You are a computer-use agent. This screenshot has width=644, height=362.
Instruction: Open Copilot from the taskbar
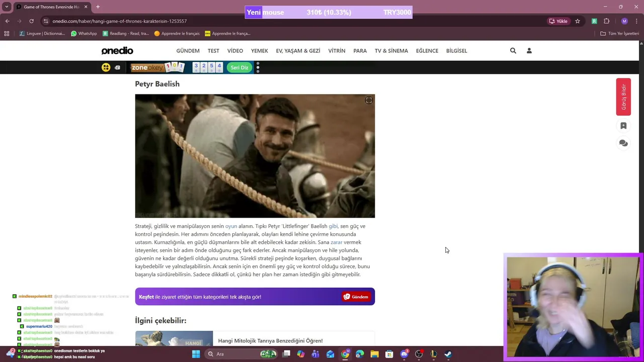click(x=301, y=354)
